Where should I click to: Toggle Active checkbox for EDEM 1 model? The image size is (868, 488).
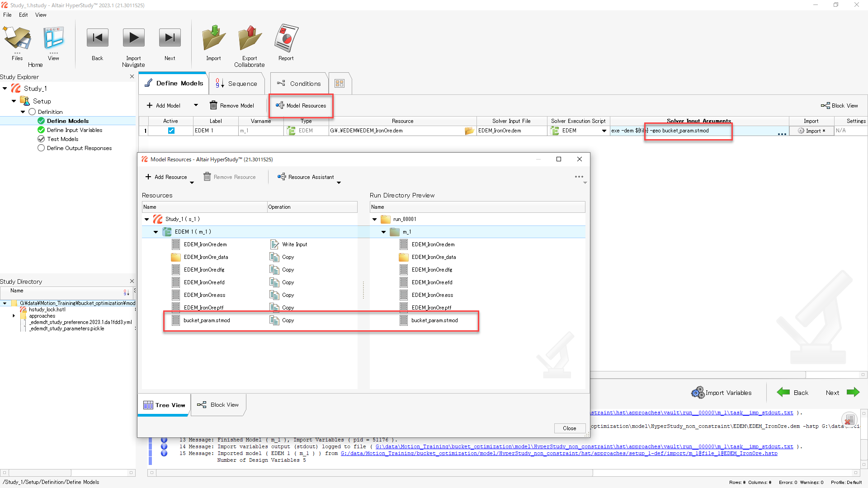click(x=171, y=131)
